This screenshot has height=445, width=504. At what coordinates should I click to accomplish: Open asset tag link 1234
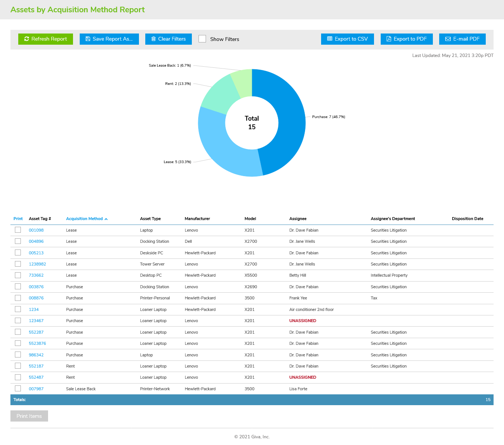34,309
